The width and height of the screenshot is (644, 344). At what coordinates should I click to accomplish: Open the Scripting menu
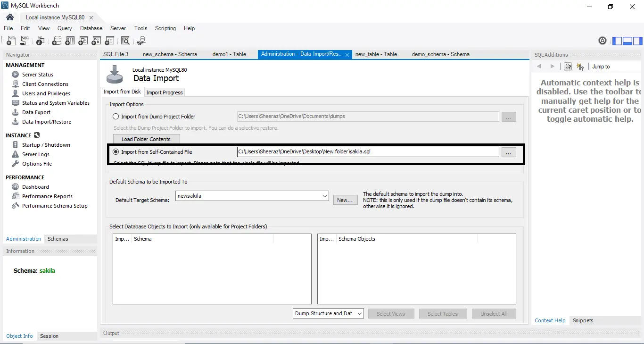pos(165,28)
